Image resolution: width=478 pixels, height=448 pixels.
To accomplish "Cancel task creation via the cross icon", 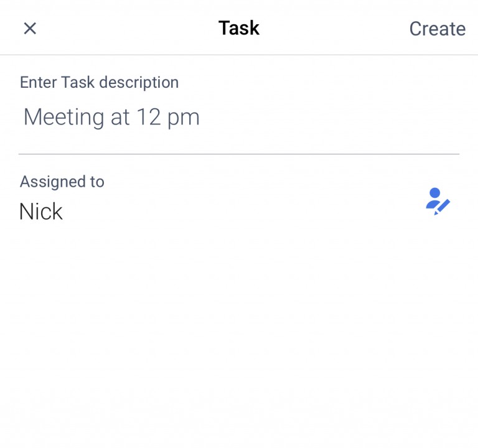I will click(30, 29).
